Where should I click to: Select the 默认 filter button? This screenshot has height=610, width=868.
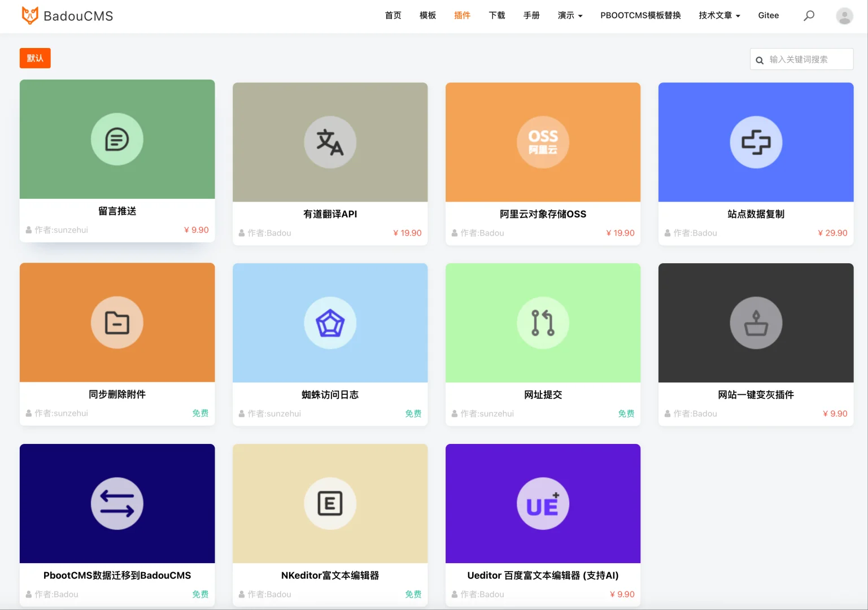pyautogui.click(x=35, y=58)
